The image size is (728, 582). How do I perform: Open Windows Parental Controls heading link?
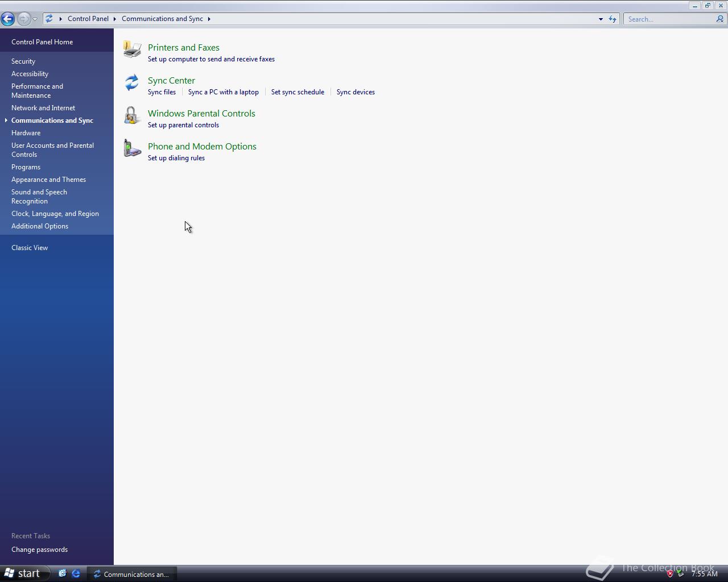(201, 114)
